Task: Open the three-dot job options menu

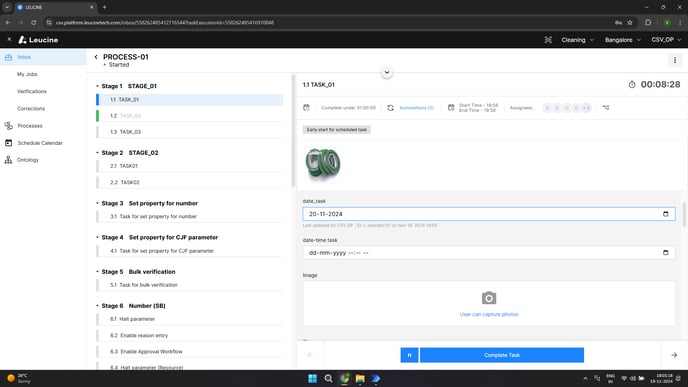Action: pos(675,60)
